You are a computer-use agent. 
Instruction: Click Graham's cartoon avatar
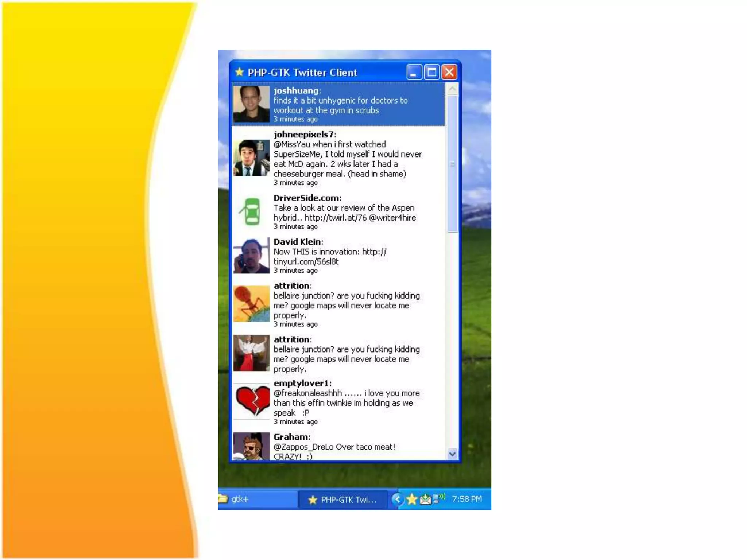click(x=251, y=446)
